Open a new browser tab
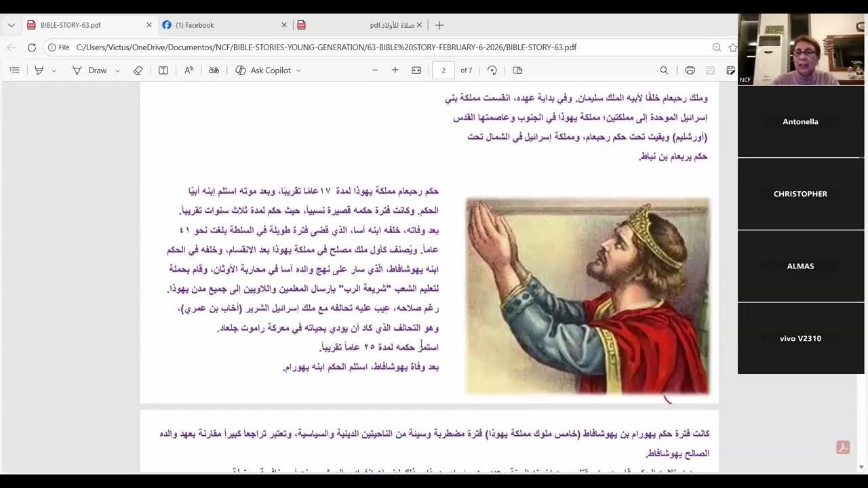The image size is (868, 488). click(439, 25)
